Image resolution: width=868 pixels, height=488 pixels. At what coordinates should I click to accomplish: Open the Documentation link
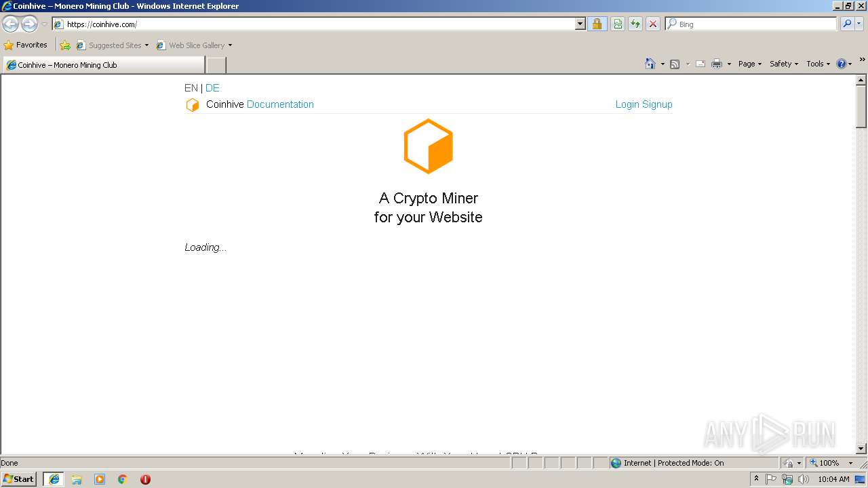click(280, 104)
